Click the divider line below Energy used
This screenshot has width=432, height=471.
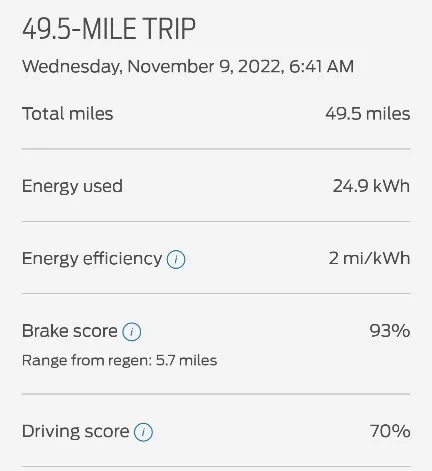[x=216, y=221]
